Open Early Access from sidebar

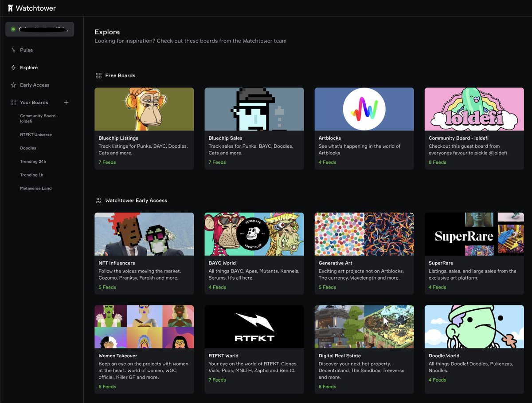coord(35,85)
